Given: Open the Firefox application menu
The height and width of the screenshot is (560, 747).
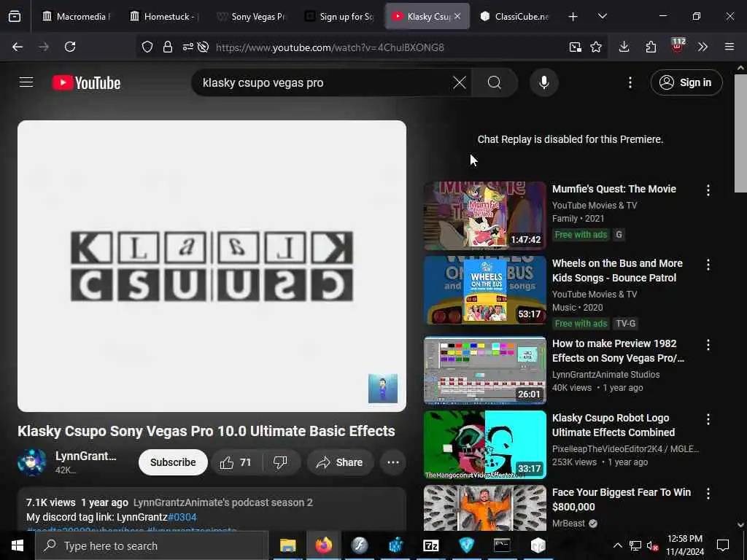Looking at the screenshot, I should tap(729, 47).
